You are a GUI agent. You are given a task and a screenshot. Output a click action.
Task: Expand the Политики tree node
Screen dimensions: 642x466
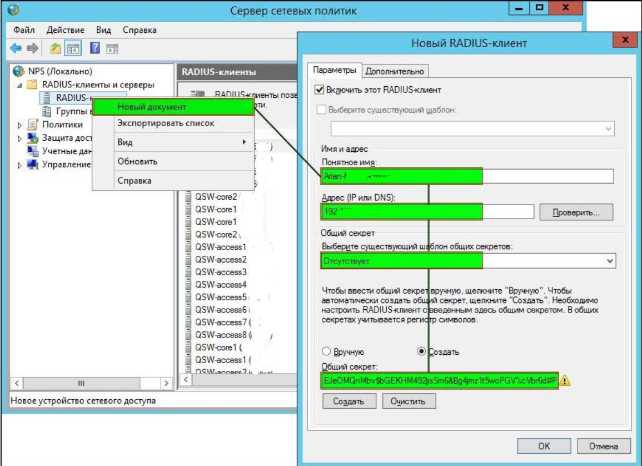point(20,124)
